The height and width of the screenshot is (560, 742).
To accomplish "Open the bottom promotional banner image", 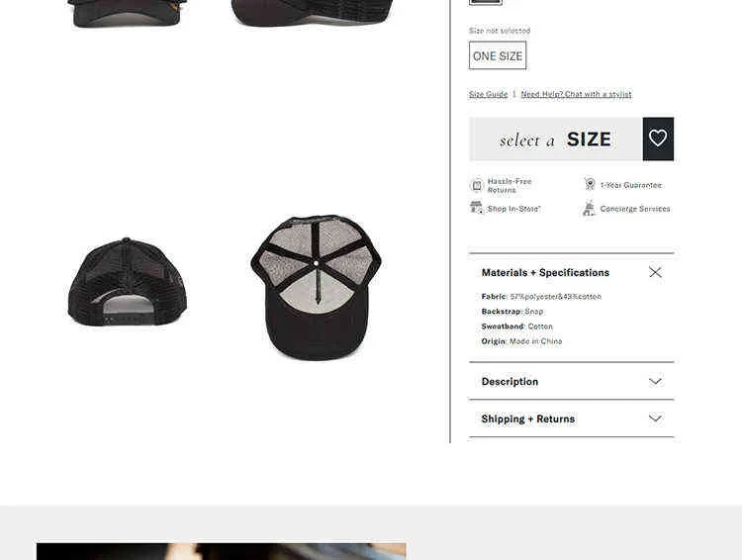I will (x=221, y=551).
